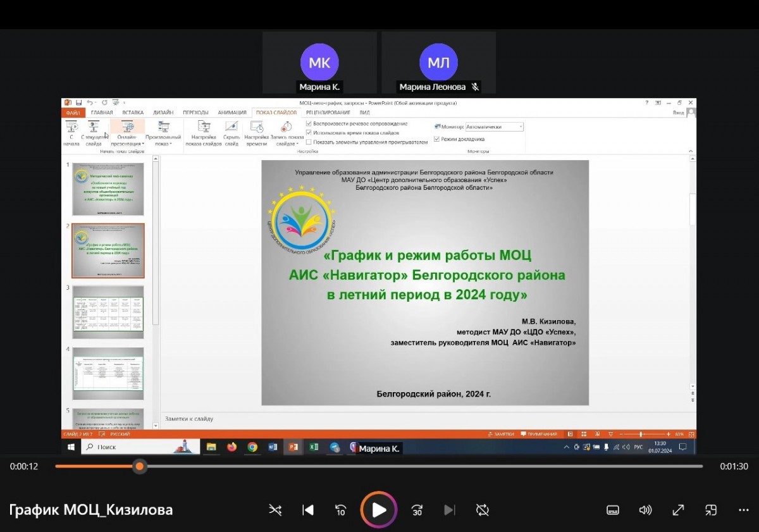This screenshot has width=759, height=532.
Task: Open the 'АНИМАЦИЯ' ribbon tab
Action: pos(232,113)
